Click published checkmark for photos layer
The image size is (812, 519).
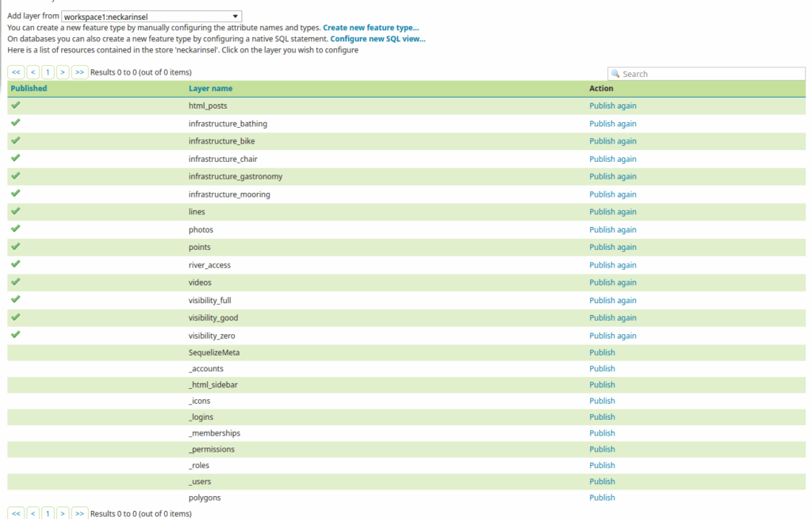tap(16, 228)
